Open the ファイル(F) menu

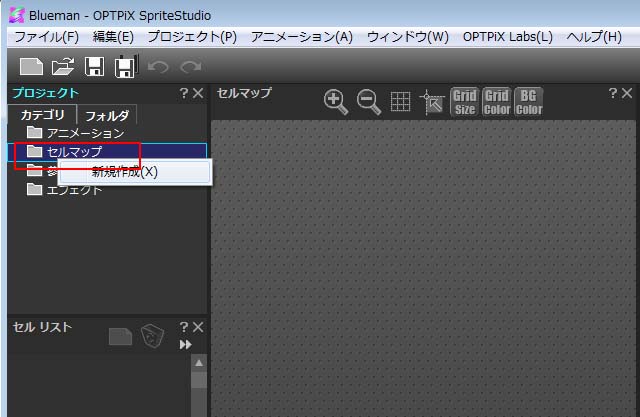point(47,37)
